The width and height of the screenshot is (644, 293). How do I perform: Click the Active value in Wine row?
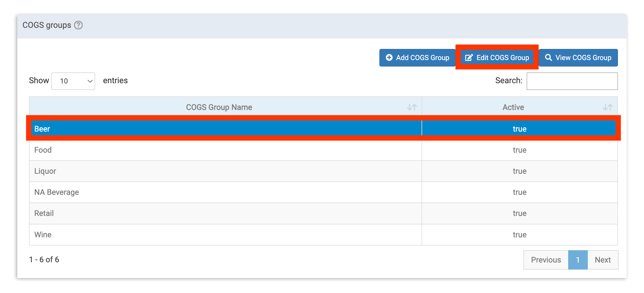(519, 235)
